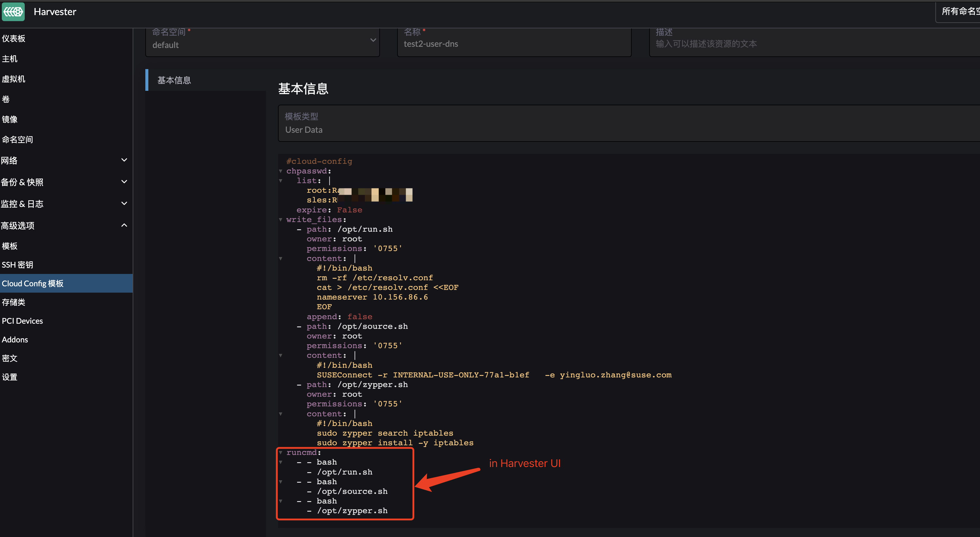
Task: Collapse the runcmd code fold triangle
Action: [281, 453]
